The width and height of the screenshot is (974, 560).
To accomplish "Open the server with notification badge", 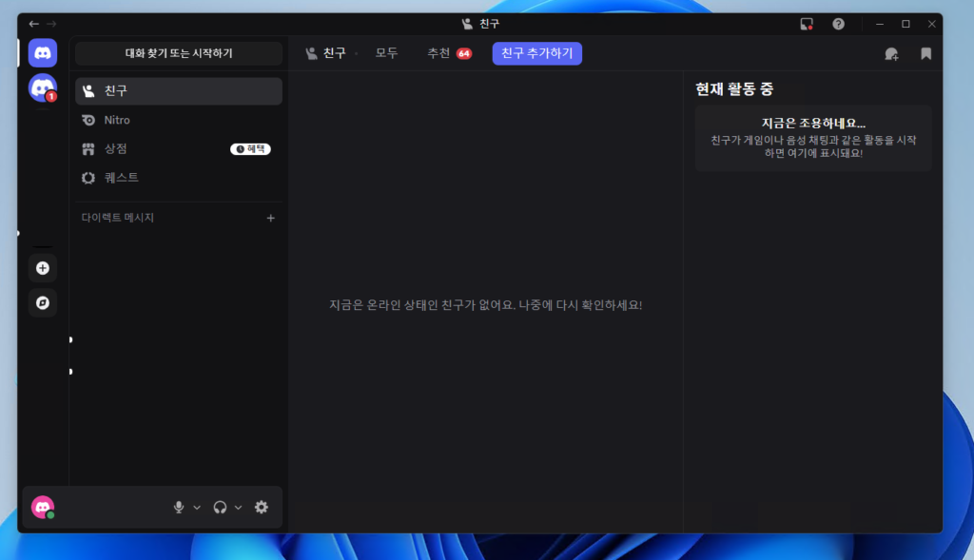I will coord(43,88).
